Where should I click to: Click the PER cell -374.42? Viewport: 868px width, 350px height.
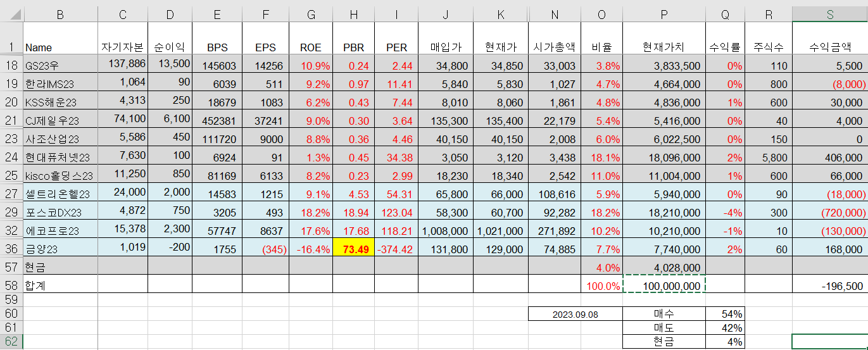(x=396, y=248)
